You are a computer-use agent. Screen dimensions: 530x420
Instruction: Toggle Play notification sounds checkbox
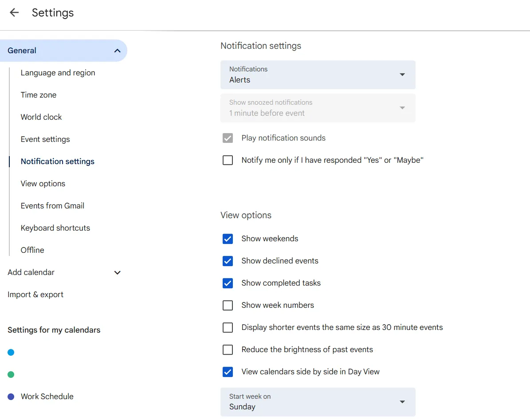point(228,138)
